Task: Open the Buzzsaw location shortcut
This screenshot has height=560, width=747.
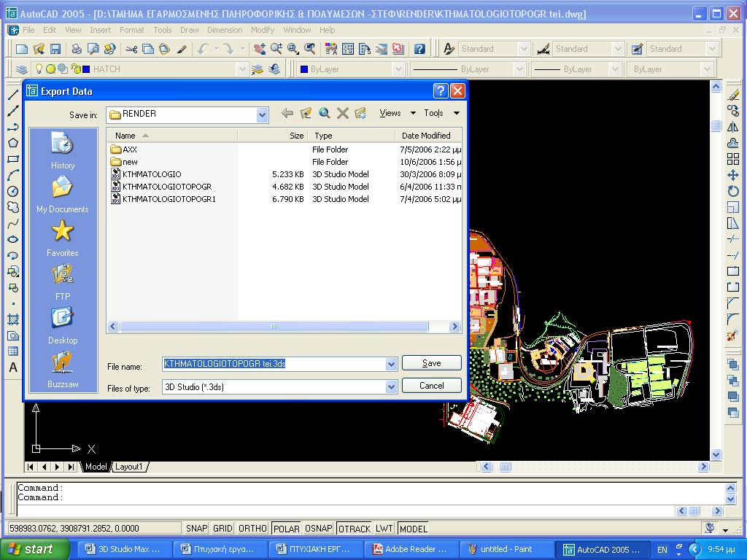Action: (x=63, y=370)
